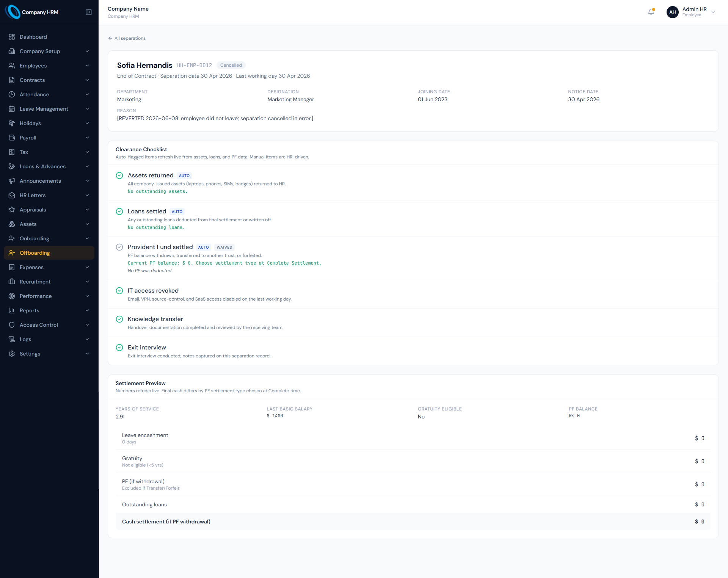728x578 pixels.
Task: Click the Holidays palm tree icon
Action: coord(12,123)
